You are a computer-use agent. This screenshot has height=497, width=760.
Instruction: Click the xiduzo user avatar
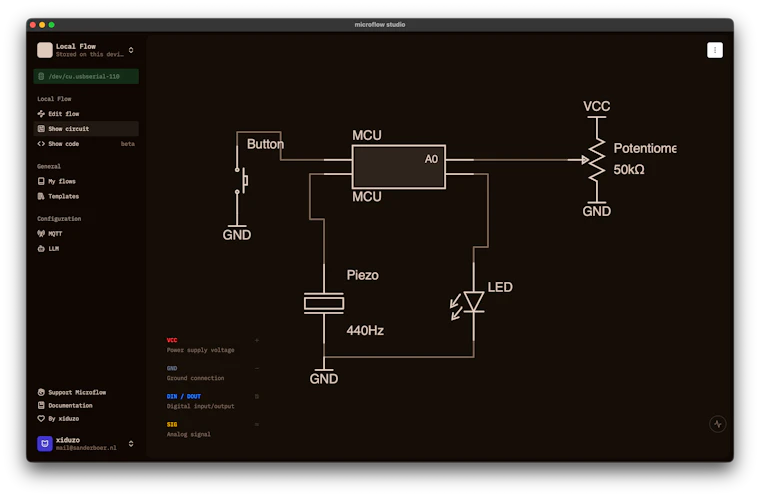click(x=45, y=443)
